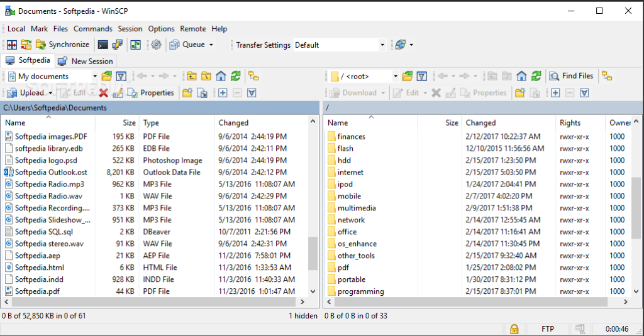Open the Mark menu
This screenshot has height=336, width=644.
[39, 29]
